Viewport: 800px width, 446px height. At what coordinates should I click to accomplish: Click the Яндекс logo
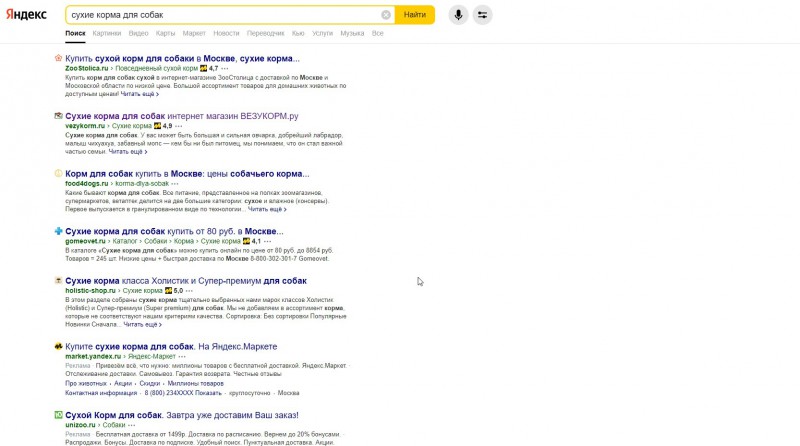point(26,15)
